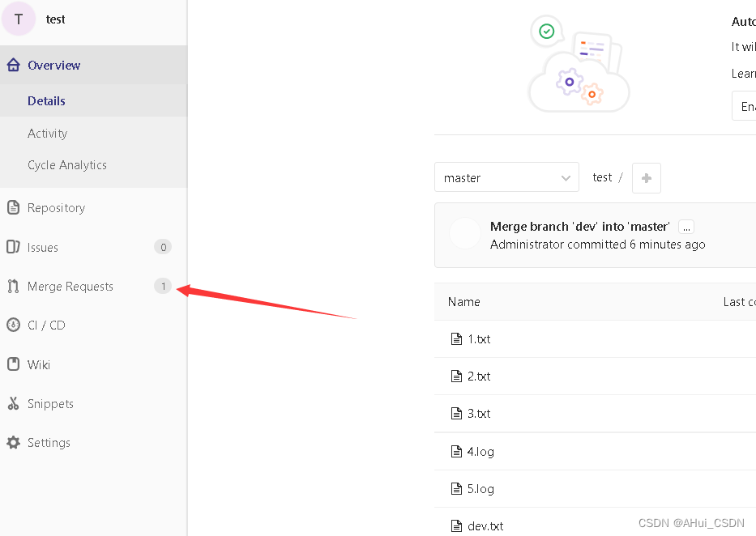Open the master branch dropdown

(506, 178)
